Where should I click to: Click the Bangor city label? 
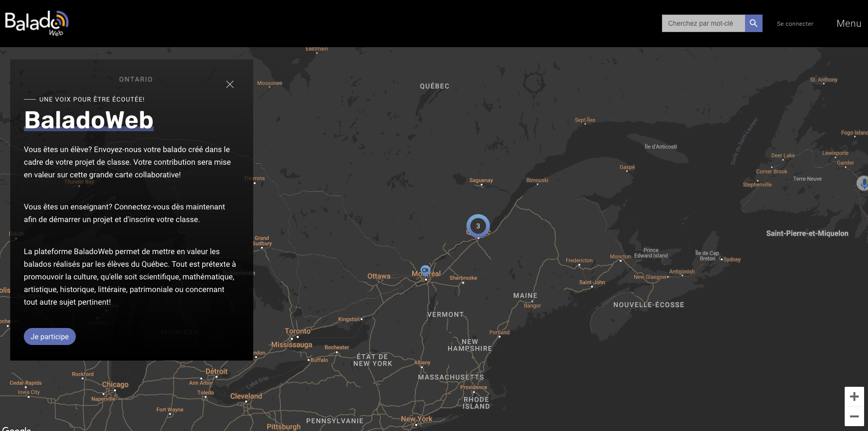pyautogui.click(x=532, y=306)
